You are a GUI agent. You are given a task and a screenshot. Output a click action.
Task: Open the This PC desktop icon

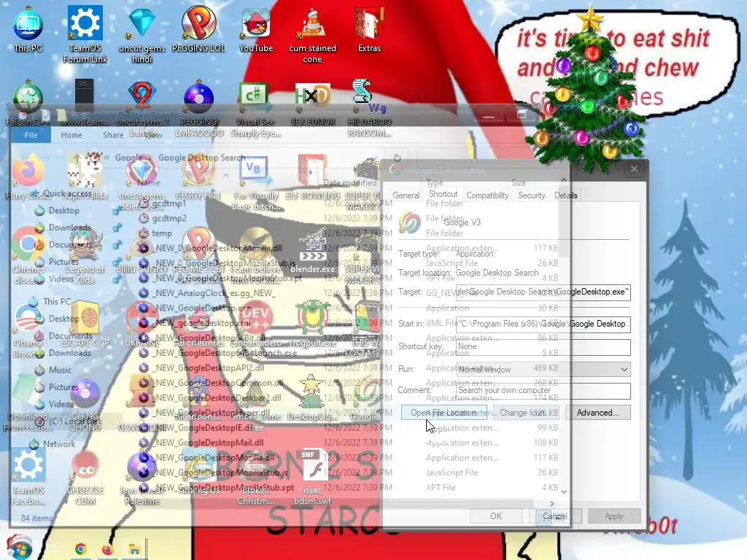click(x=28, y=29)
